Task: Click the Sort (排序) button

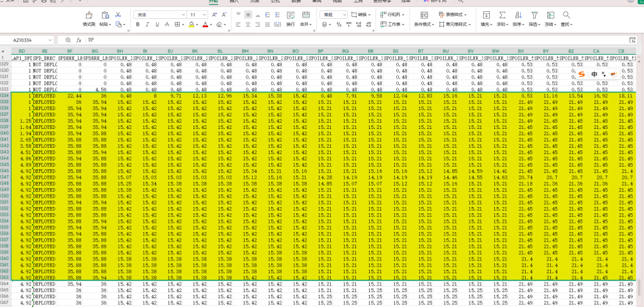Action: coord(518,19)
